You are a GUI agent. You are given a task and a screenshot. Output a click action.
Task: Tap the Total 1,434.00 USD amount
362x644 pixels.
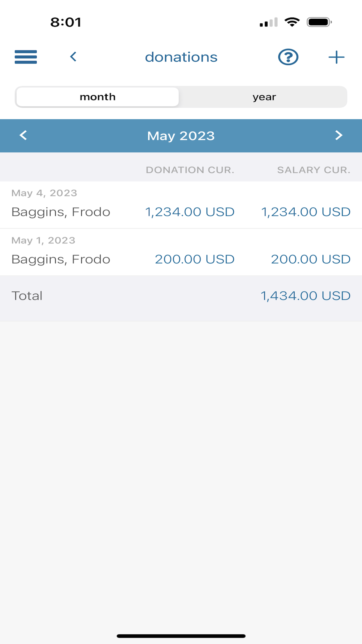point(305,296)
